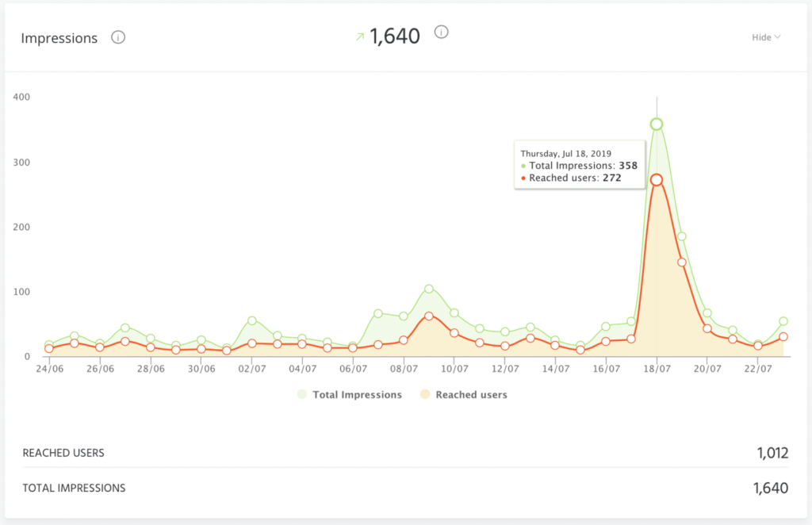Image resolution: width=812 pixels, height=525 pixels.
Task: Select the 272 Reached users peak point
Action: [657, 180]
